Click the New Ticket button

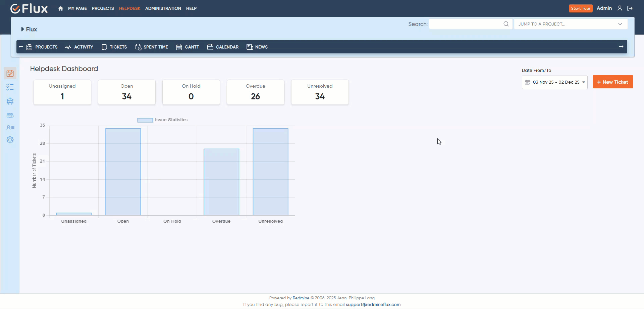(613, 82)
